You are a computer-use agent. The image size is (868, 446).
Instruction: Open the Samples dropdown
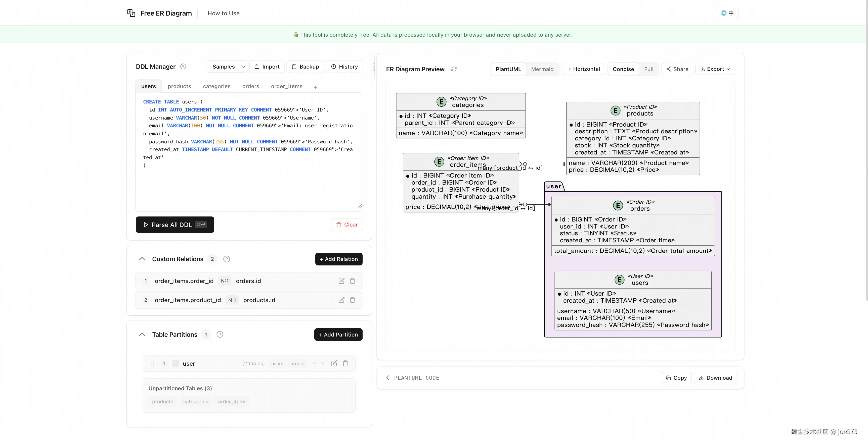click(x=227, y=67)
